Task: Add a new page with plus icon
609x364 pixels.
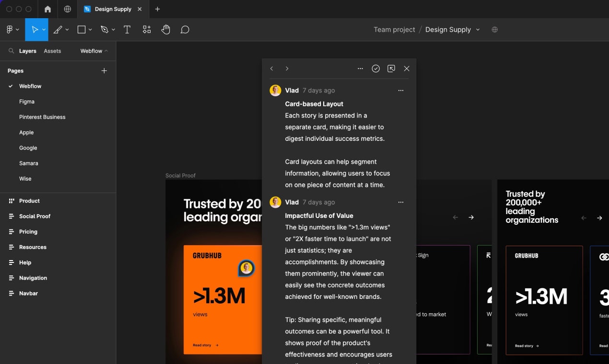Action: coord(104,71)
